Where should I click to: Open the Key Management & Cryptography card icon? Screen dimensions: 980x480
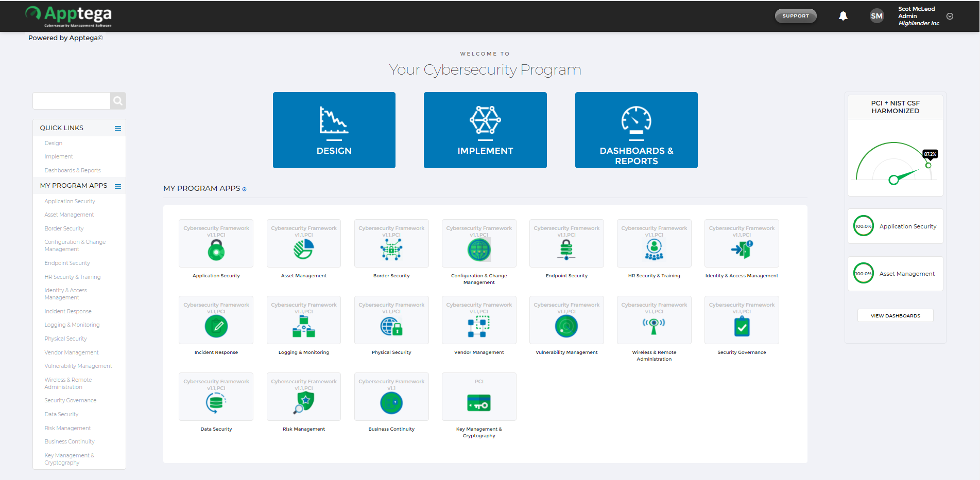478,403
